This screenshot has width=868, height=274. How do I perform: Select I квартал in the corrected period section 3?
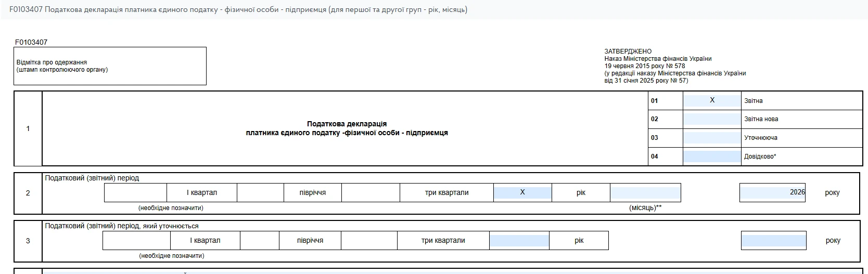(205, 241)
